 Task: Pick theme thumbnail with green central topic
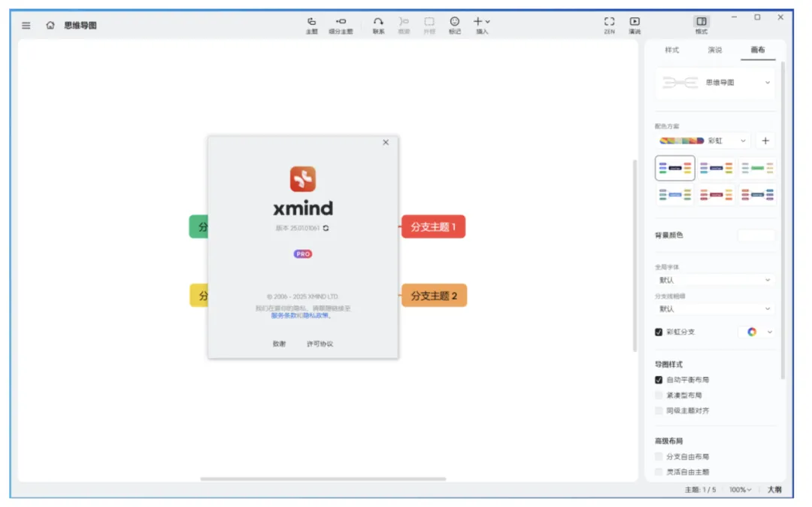click(x=757, y=168)
